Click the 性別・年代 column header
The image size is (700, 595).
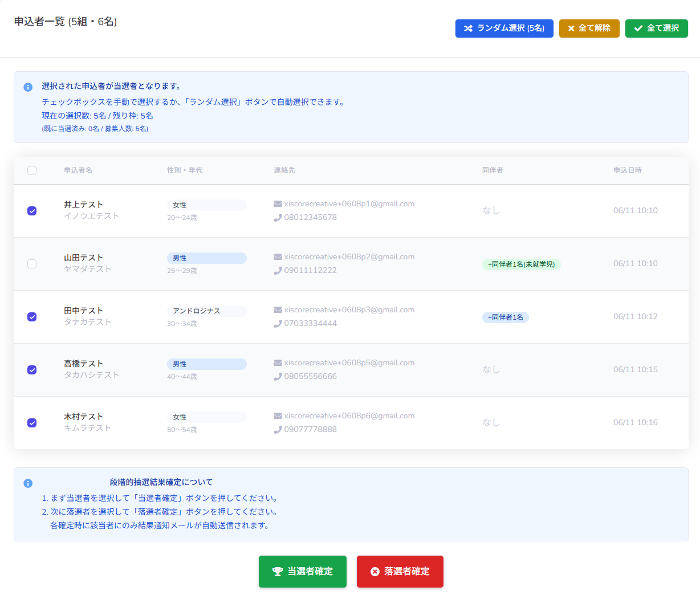point(185,170)
